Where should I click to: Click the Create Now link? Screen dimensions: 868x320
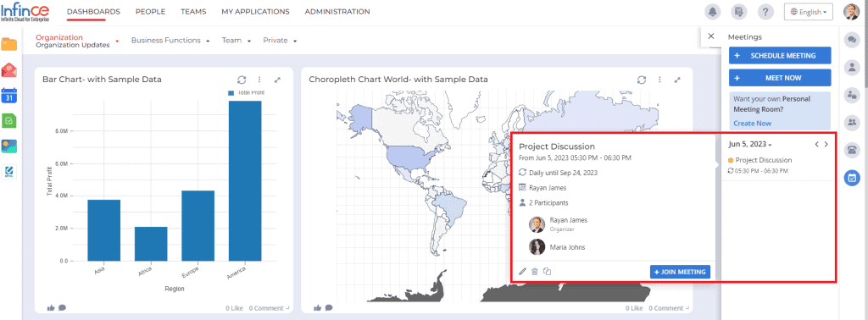[x=752, y=124]
